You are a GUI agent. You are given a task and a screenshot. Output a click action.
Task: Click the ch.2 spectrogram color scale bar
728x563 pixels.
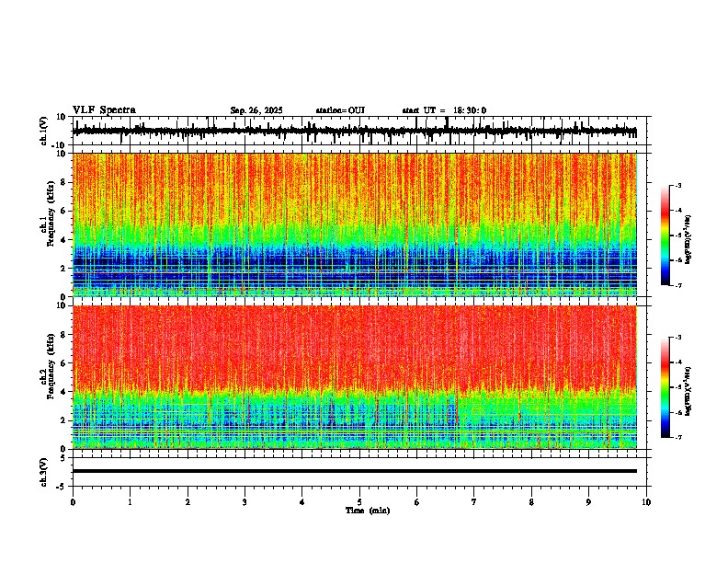(x=665, y=387)
